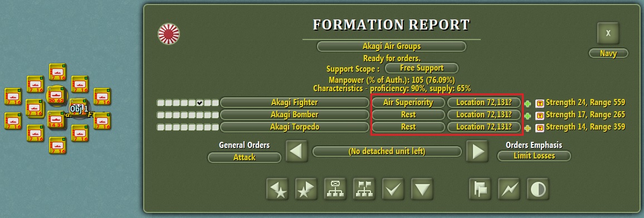Click the Akagi Air Groups name button
Viewport: 644px width, 218px height.
point(392,46)
